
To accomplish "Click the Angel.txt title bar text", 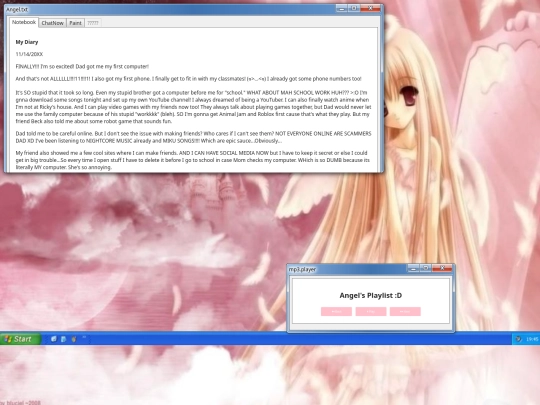I will tap(17, 9).
